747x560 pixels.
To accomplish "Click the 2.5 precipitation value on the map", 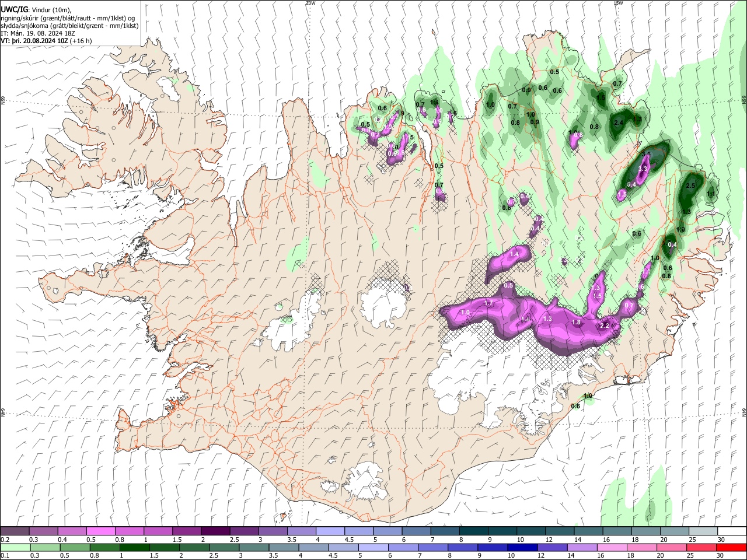I will pyautogui.click(x=691, y=185).
